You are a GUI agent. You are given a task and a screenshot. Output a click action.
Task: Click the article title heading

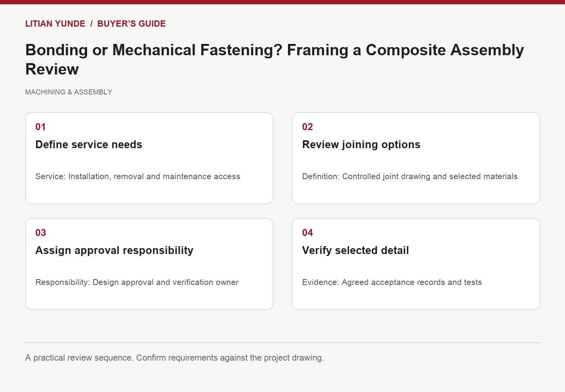[x=275, y=60]
